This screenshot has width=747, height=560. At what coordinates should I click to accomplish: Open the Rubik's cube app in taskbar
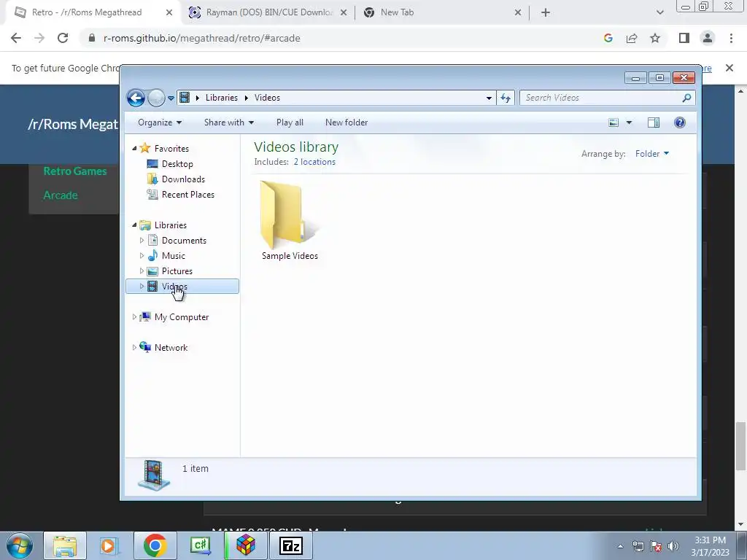(246, 545)
